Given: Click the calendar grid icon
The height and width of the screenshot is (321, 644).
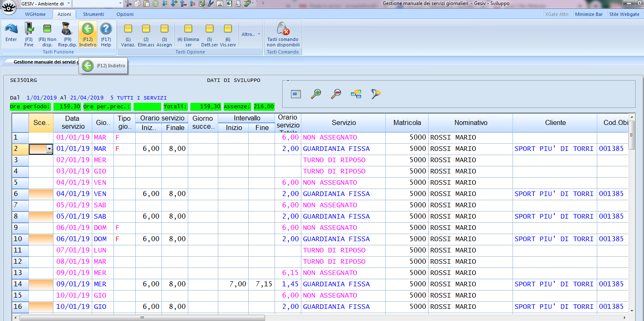Looking at the screenshot, I should point(296,94).
